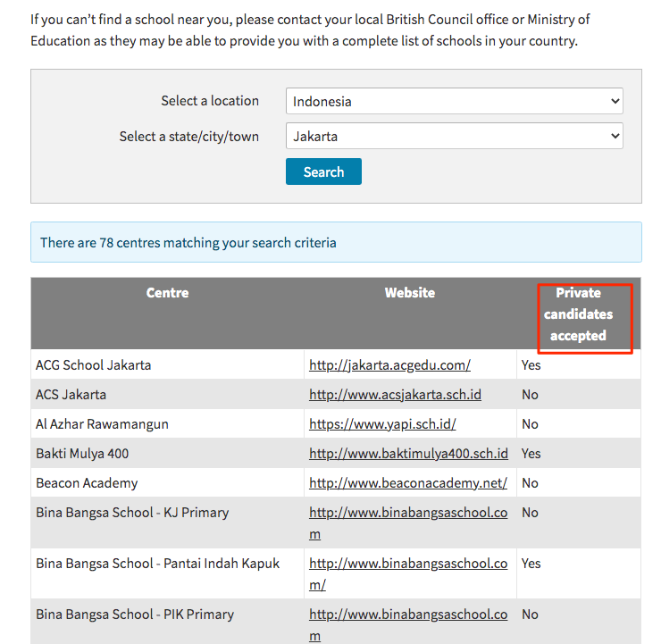Click the Centre column header
Screen dimensions: 661x644
[167, 293]
